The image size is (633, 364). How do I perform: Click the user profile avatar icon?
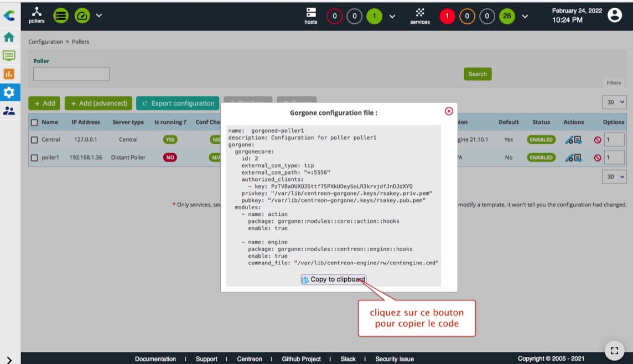coord(614,15)
